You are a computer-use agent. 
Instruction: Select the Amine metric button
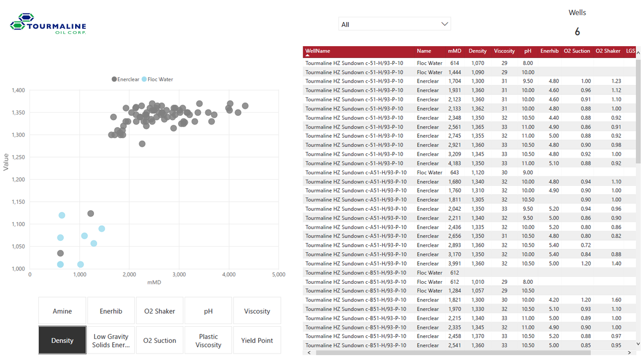(62, 311)
